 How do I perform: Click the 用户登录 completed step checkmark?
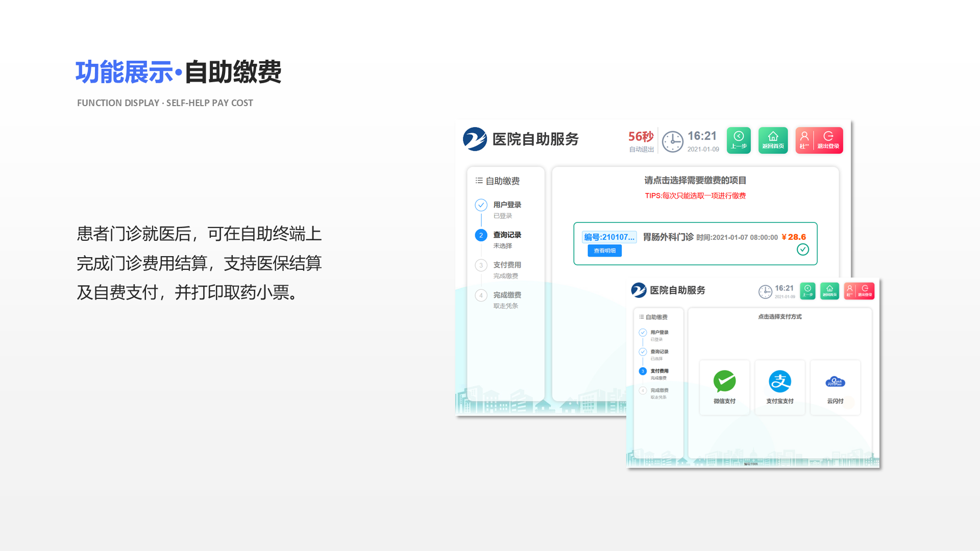(x=481, y=205)
